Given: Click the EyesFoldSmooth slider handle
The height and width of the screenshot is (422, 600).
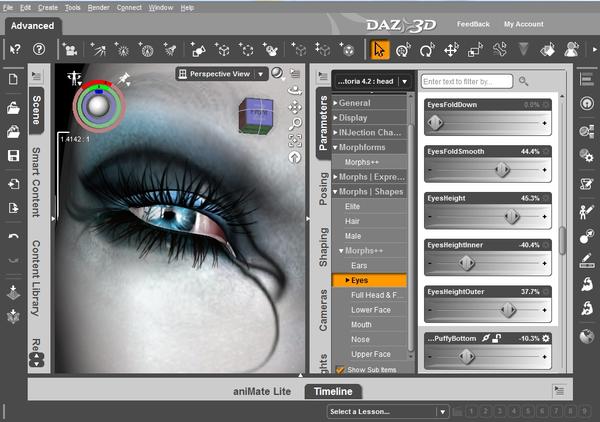Looking at the screenshot, I should [x=502, y=169].
